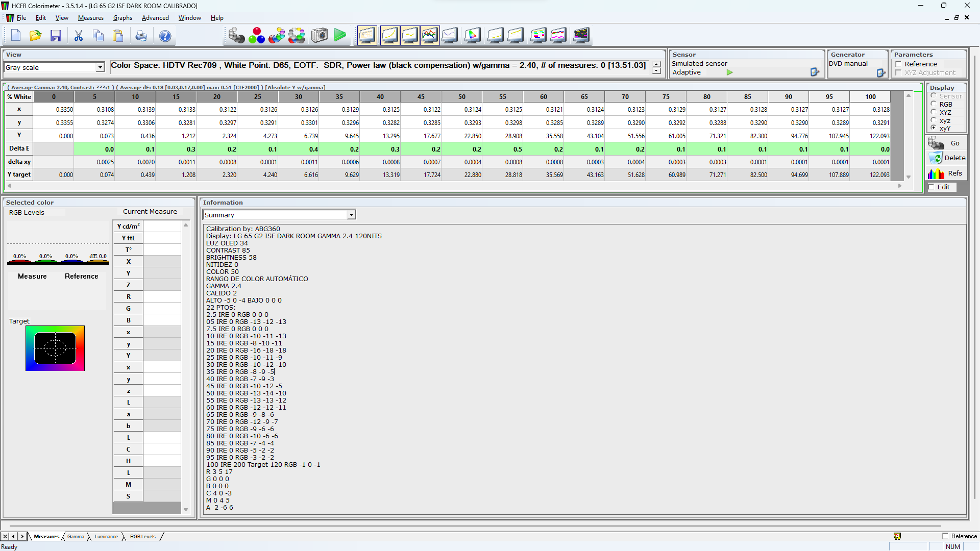Click the Refs histogram icon
980x551 pixels.
point(936,173)
